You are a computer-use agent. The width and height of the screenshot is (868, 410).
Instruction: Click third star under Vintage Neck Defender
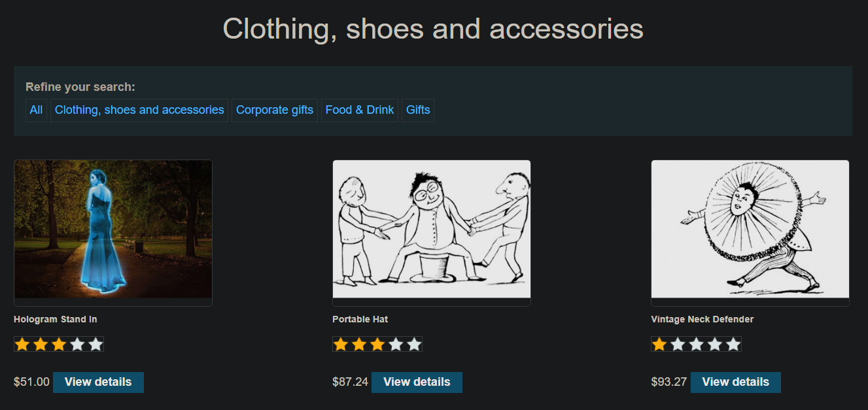697,344
